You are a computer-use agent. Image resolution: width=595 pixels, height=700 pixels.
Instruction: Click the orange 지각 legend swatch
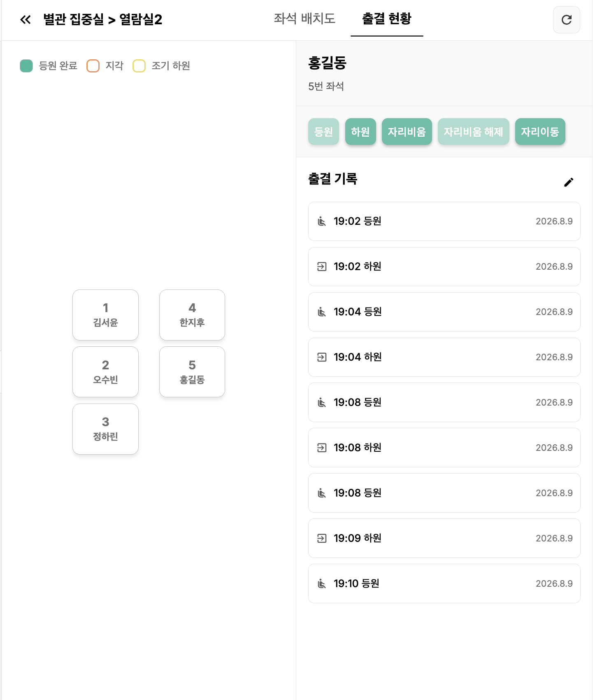93,66
